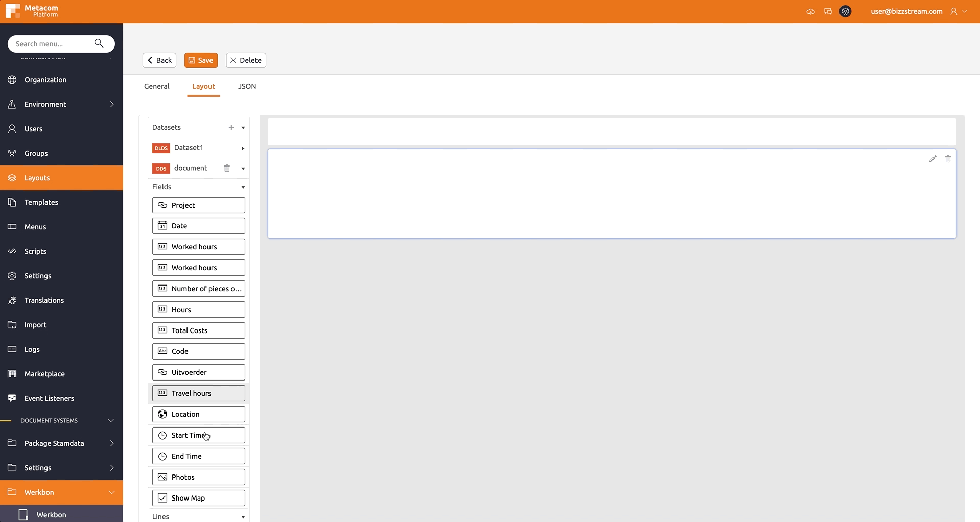Collapse the Fields section arrow

pos(243,187)
